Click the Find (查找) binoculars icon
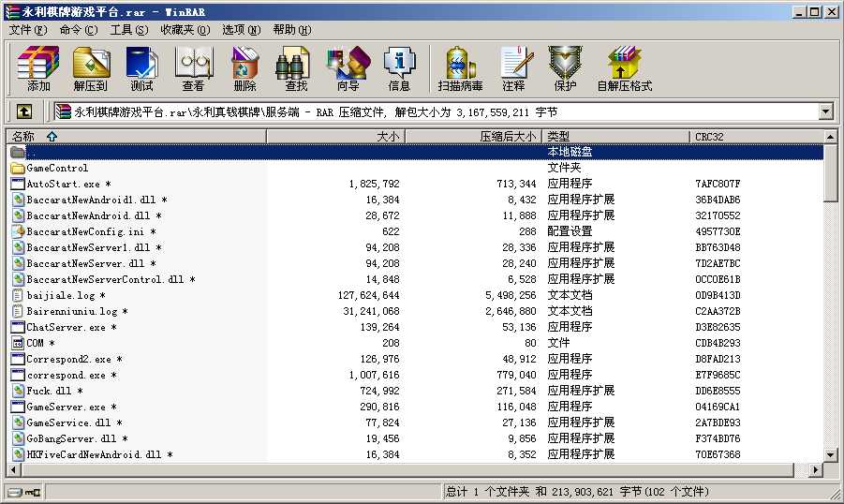Viewport: 844px width, 504px height. coord(295,69)
